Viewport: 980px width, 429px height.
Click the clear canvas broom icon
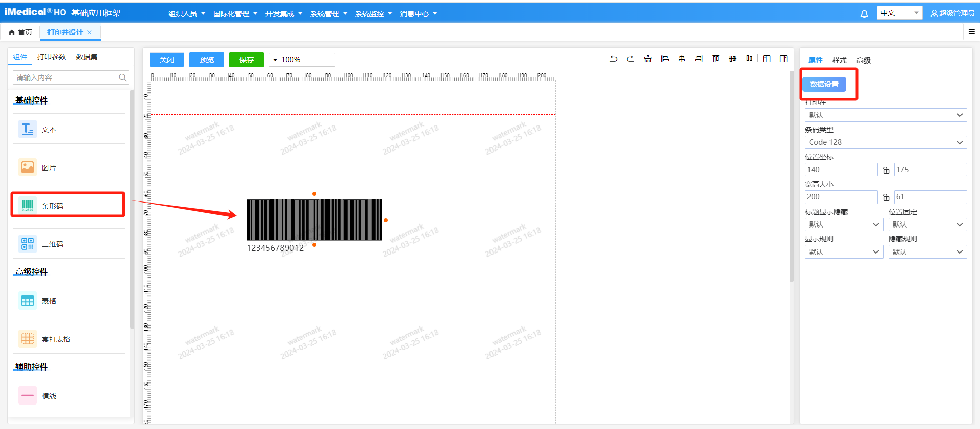648,59
